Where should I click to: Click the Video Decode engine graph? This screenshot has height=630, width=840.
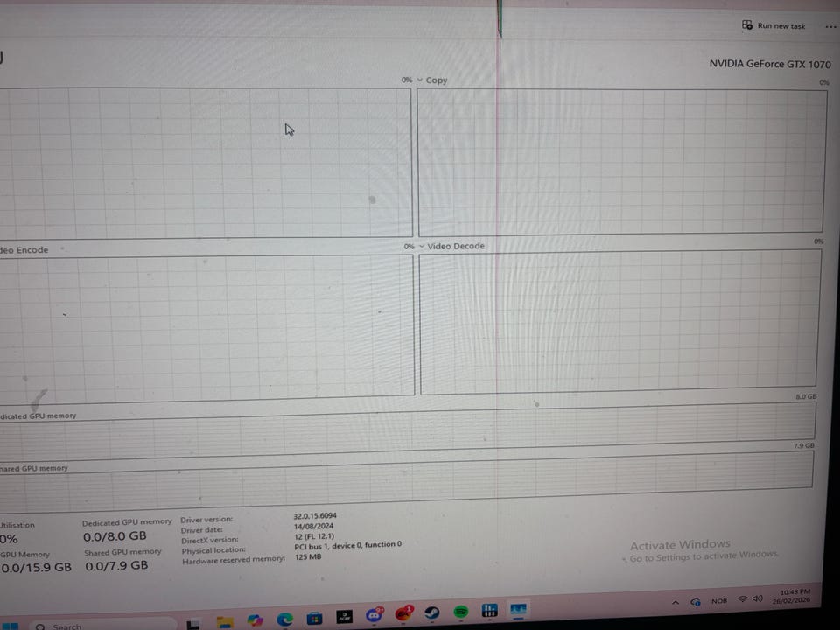[619, 323]
